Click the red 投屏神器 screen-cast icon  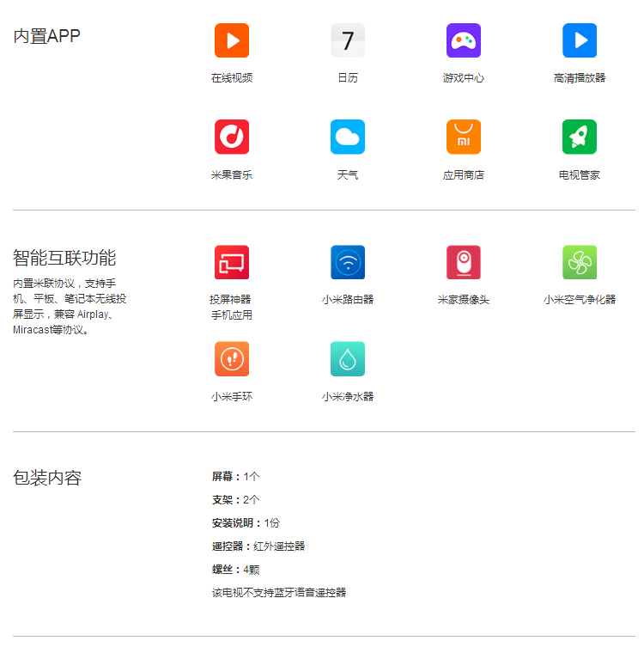point(232,262)
